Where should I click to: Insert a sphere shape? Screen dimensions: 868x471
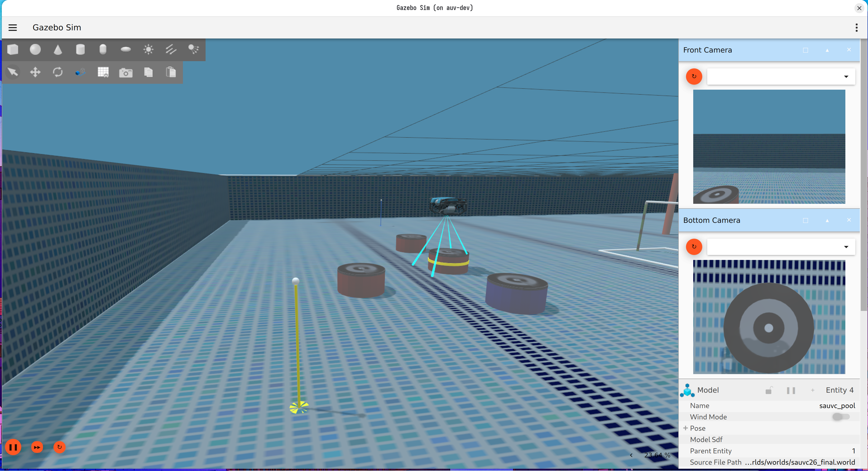[x=35, y=50]
